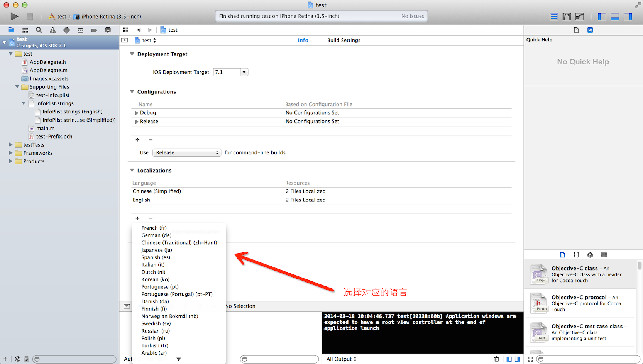Open the Breakpoint navigator

click(x=94, y=30)
